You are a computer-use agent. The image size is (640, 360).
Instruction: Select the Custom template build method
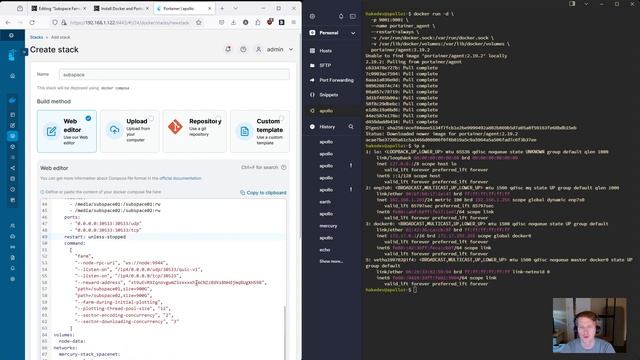260,131
